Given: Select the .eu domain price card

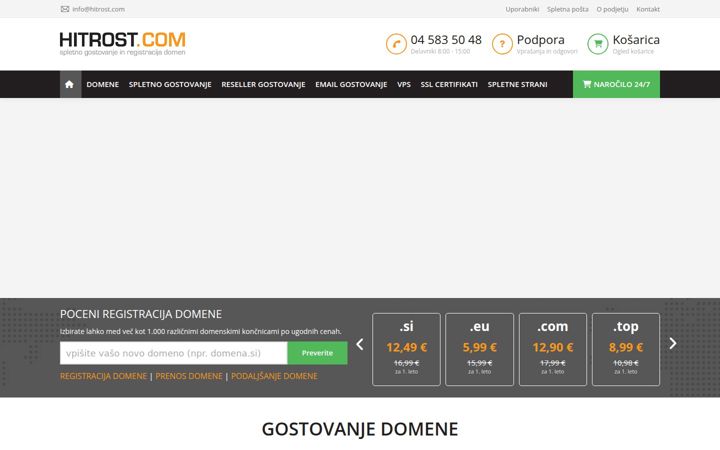Looking at the screenshot, I should pyautogui.click(x=479, y=349).
